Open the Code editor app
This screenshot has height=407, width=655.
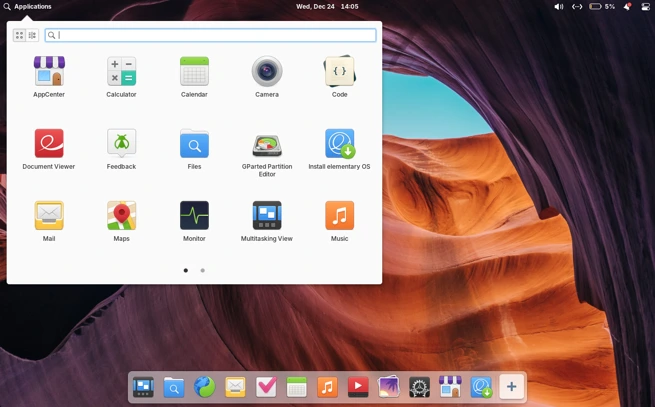coord(340,77)
